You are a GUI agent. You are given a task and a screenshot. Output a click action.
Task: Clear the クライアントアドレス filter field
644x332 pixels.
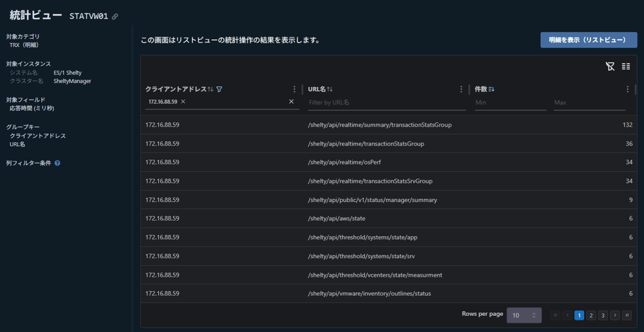click(291, 102)
